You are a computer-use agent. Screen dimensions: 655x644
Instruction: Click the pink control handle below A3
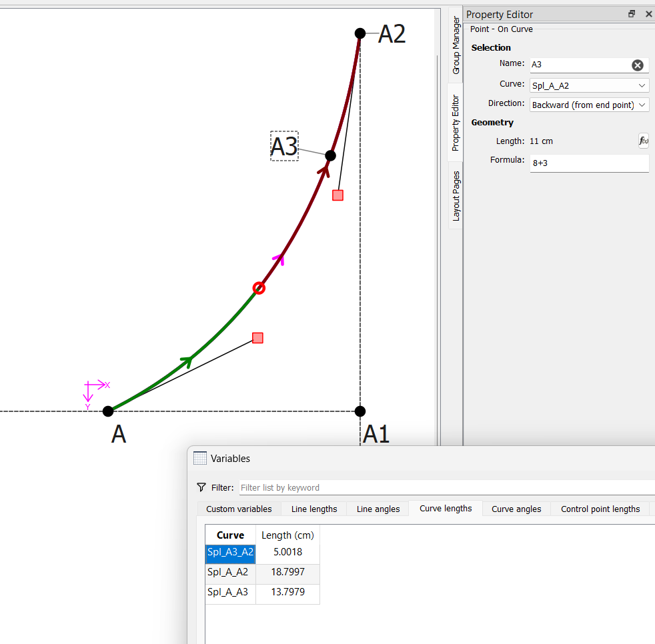coord(338,195)
